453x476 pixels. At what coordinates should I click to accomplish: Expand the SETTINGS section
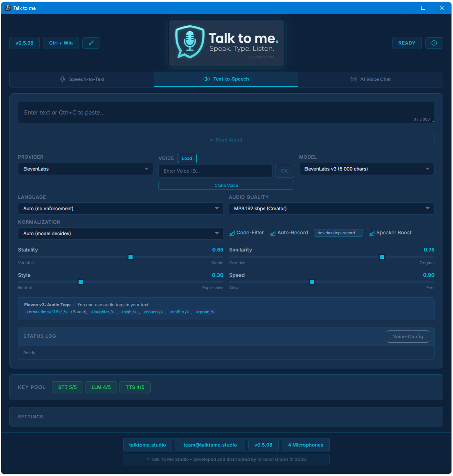(x=226, y=416)
